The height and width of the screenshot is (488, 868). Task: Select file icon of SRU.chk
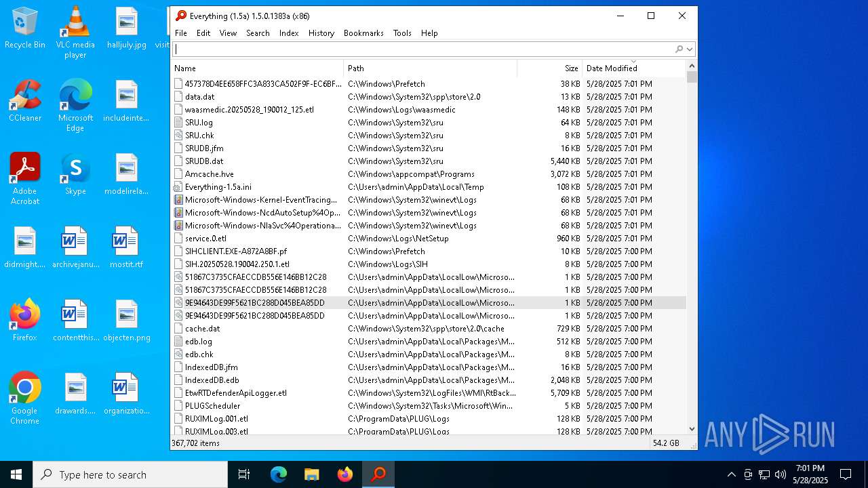pyautogui.click(x=178, y=135)
